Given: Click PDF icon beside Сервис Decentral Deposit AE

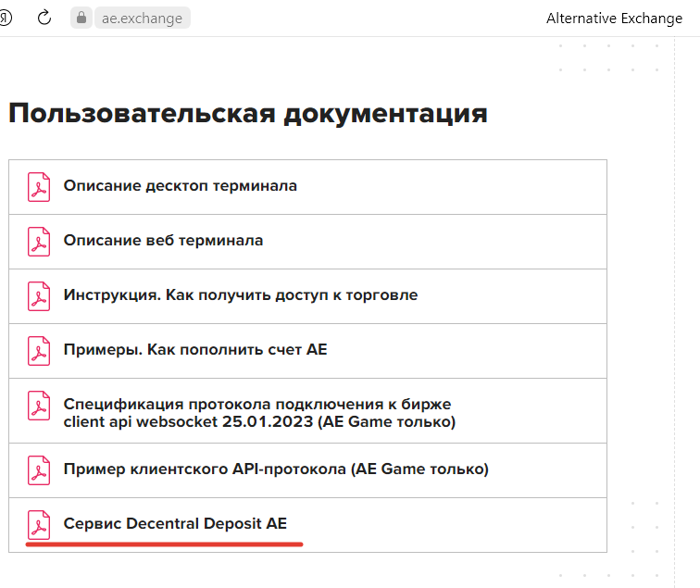Looking at the screenshot, I should click(39, 525).
